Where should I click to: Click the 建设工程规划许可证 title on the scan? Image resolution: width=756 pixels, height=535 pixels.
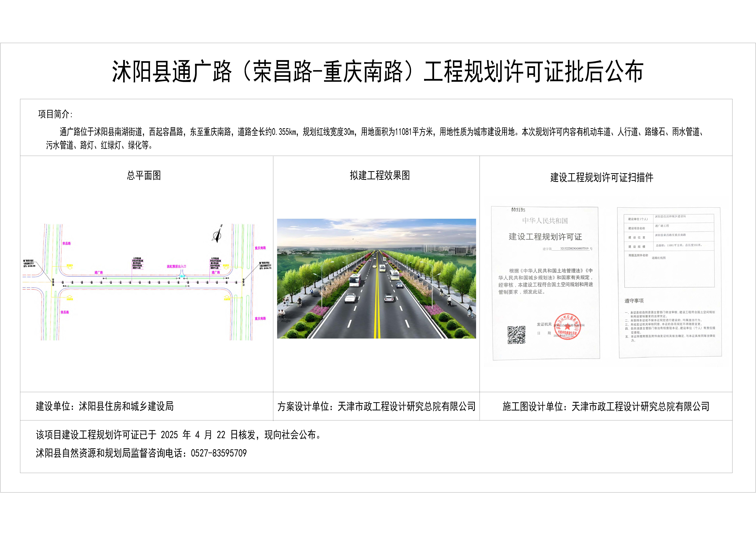point(545,237)
